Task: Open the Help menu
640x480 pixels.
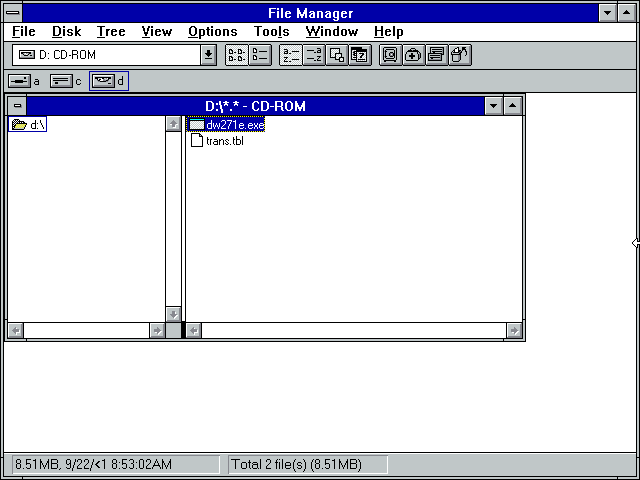Action: [389, 31]
